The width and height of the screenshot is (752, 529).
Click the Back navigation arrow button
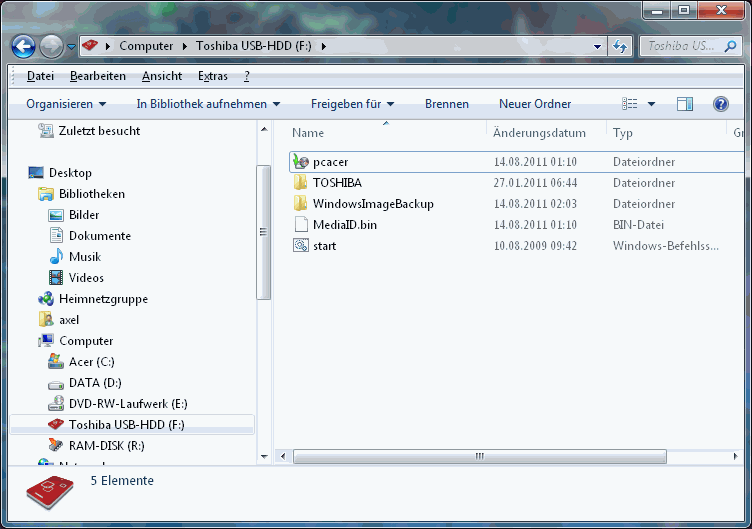point(24,47)
